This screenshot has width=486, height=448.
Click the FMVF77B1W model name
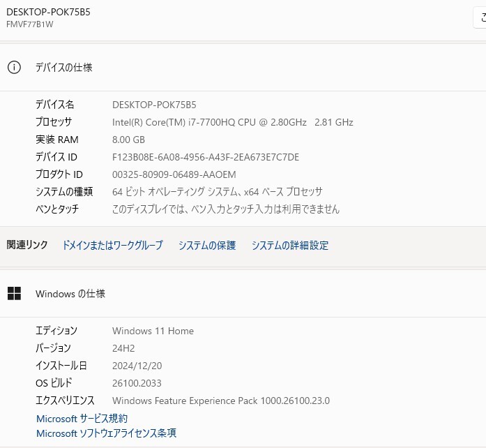30,24
